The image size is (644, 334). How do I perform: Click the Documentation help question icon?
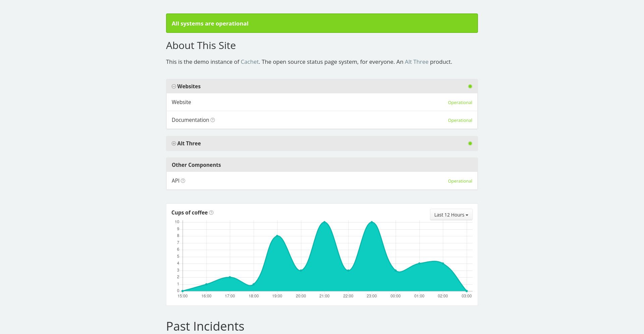[213, 120]
